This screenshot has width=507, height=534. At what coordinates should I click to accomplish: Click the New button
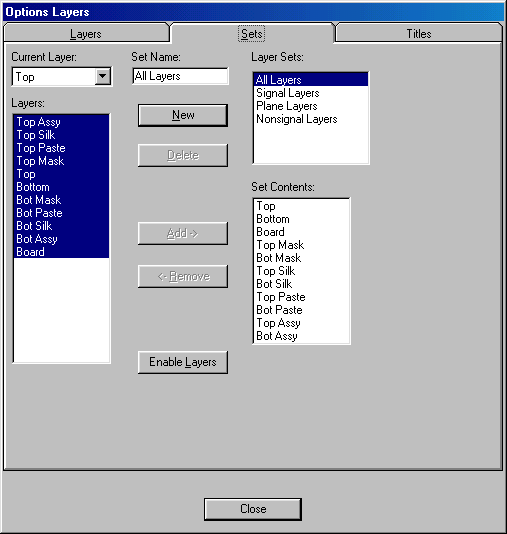[183, 115]
